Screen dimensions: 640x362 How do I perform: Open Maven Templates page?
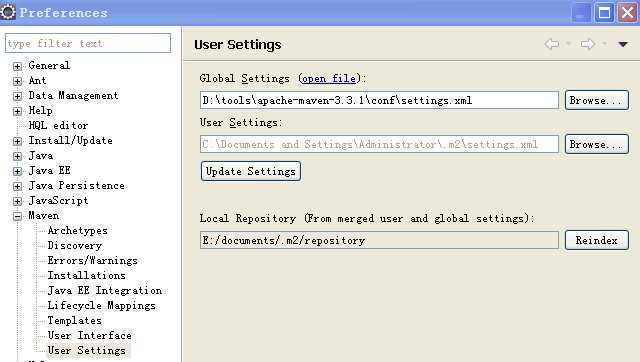pos(74,320)
